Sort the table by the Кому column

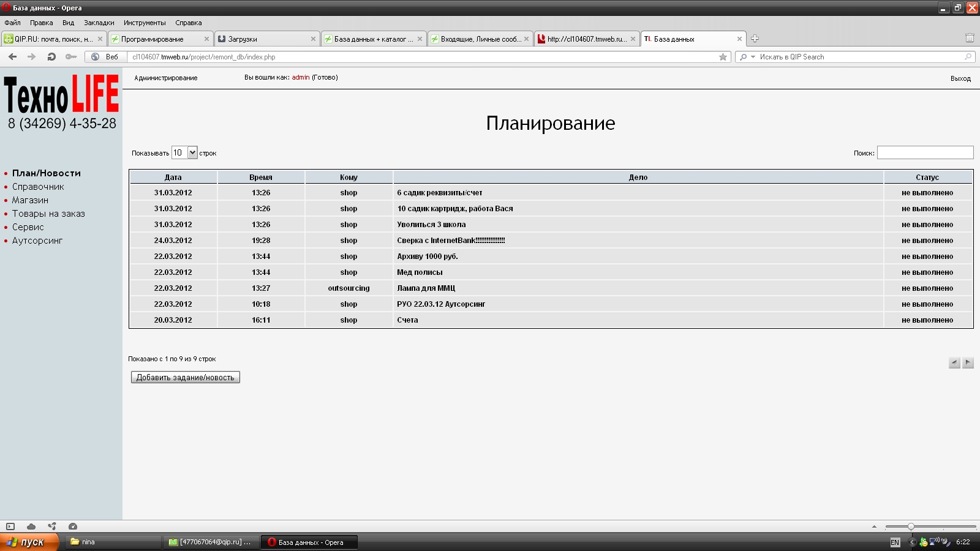coord(349,177)
